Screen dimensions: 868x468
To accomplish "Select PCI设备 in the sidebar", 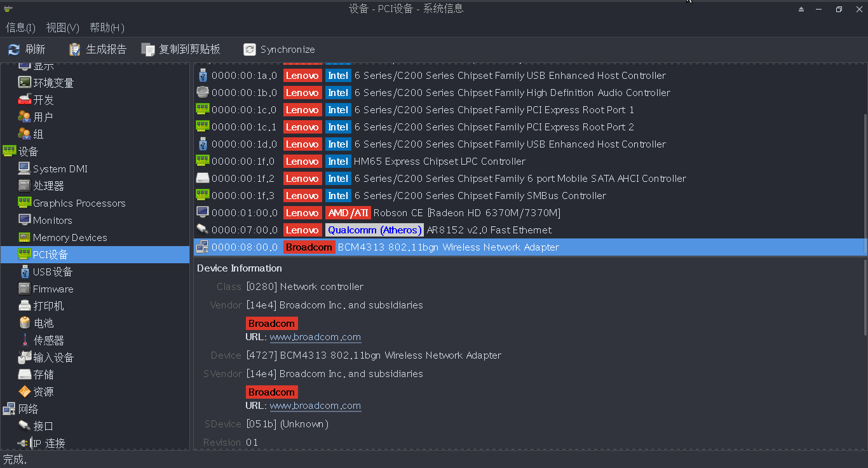I will [95, 254].
